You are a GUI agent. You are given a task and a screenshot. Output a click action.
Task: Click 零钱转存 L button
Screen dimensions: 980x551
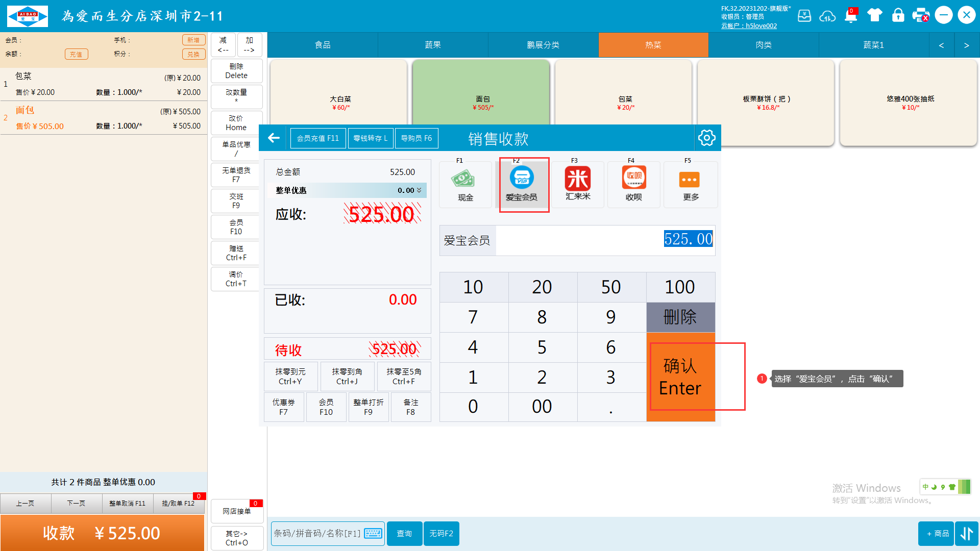point(371,138)
